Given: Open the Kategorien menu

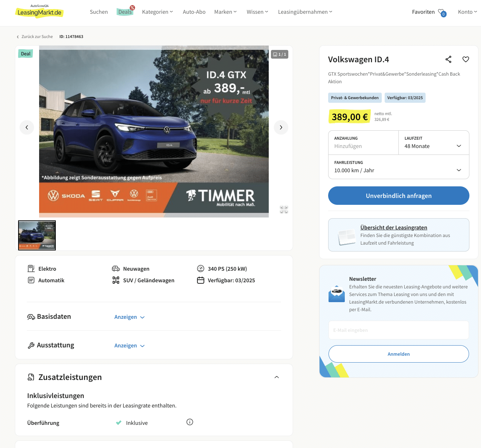Looking at the screenshot, I should tap(158, 12).
